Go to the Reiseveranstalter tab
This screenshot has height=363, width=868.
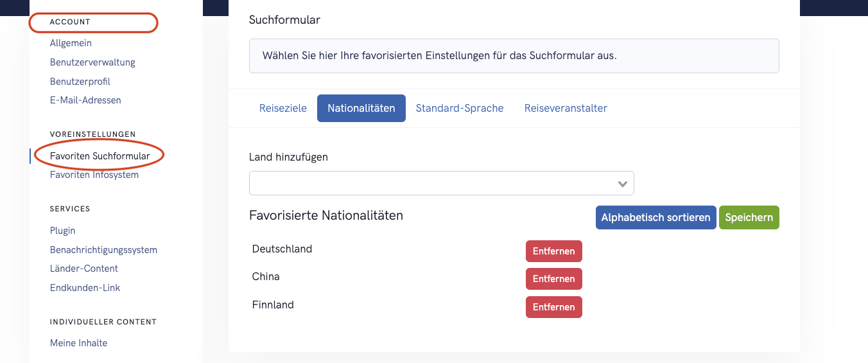566,108
